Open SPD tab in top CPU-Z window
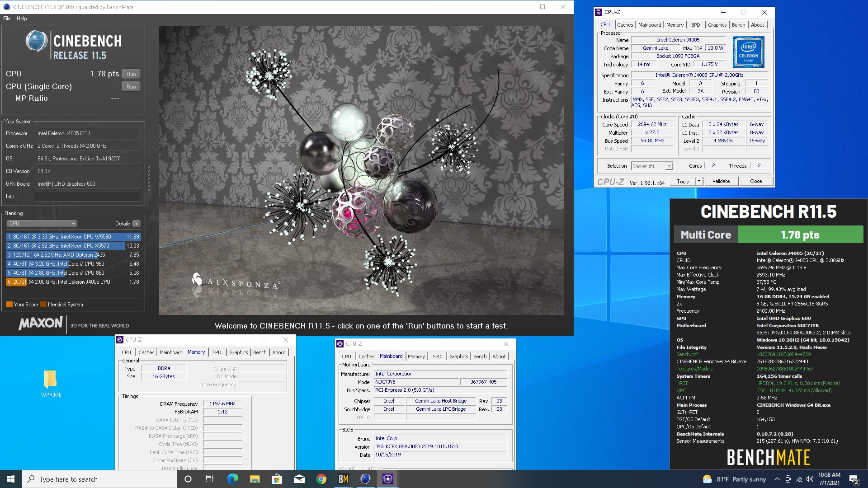868x488 pixels. (695, 25)
